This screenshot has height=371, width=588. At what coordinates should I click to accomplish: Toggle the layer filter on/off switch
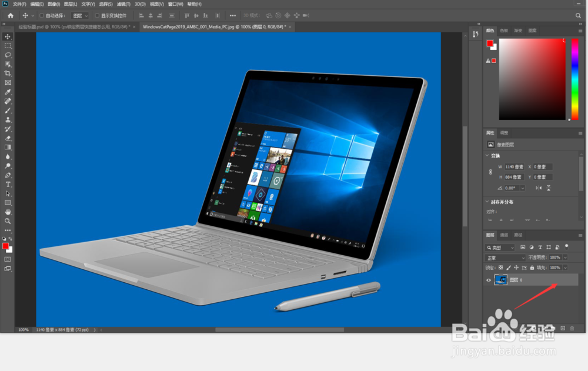[567, 247]
